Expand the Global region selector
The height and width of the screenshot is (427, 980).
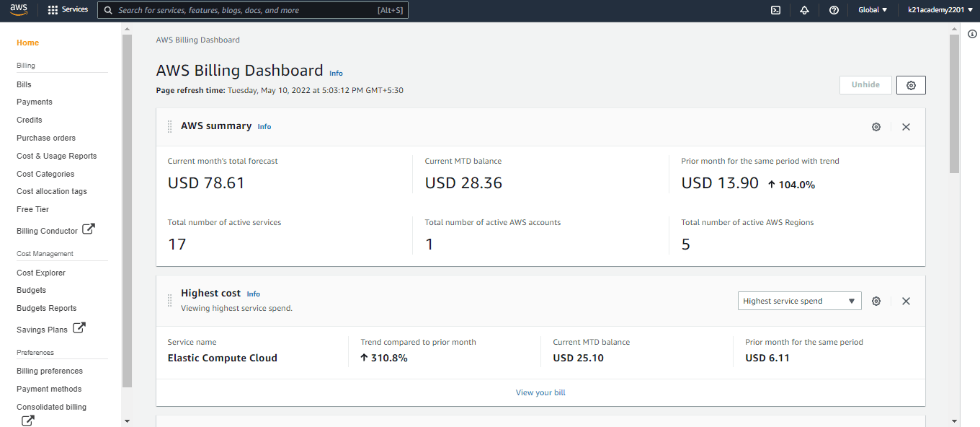pos(872,9)
